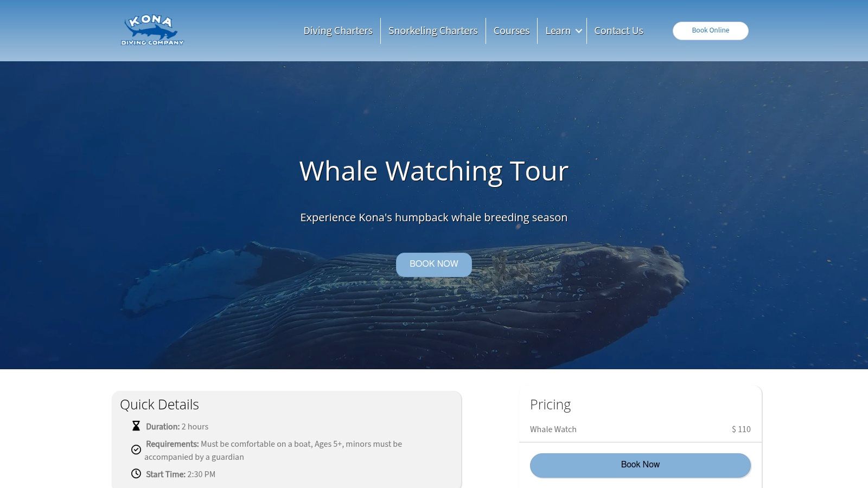Click the Kona Diving Company logo
The image size is (868, 488).
(152, 30)
